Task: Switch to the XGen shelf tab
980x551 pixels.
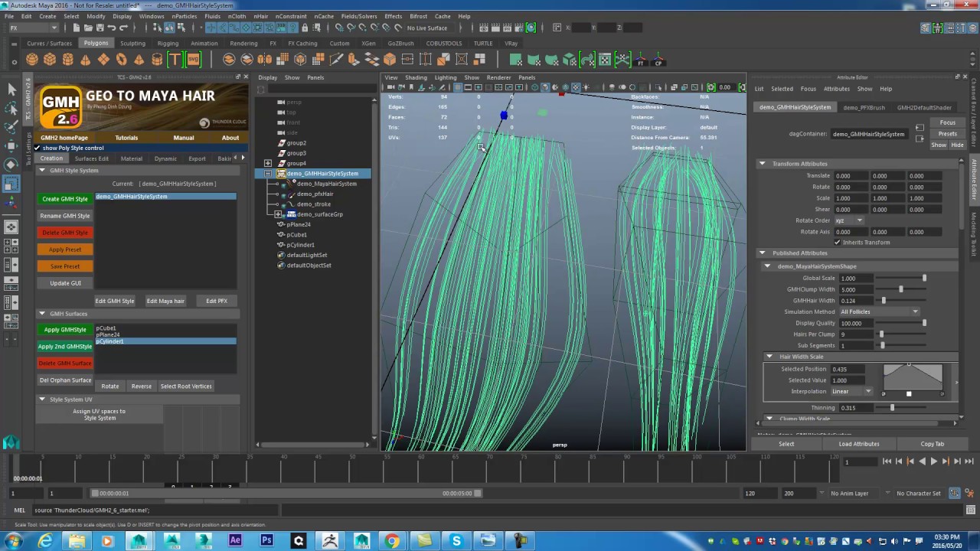Action: point(368,44)
